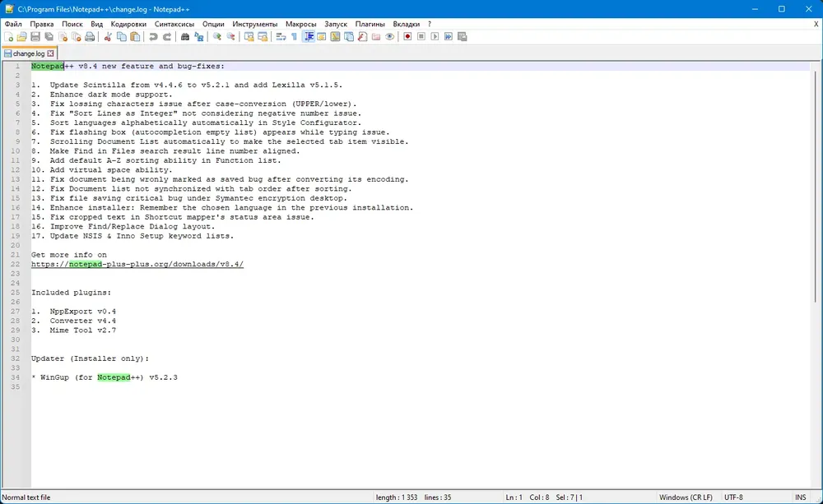The image size is (823, 504).
Task: Click the 'Normal text file' status field
Action: tap(26, 497)
